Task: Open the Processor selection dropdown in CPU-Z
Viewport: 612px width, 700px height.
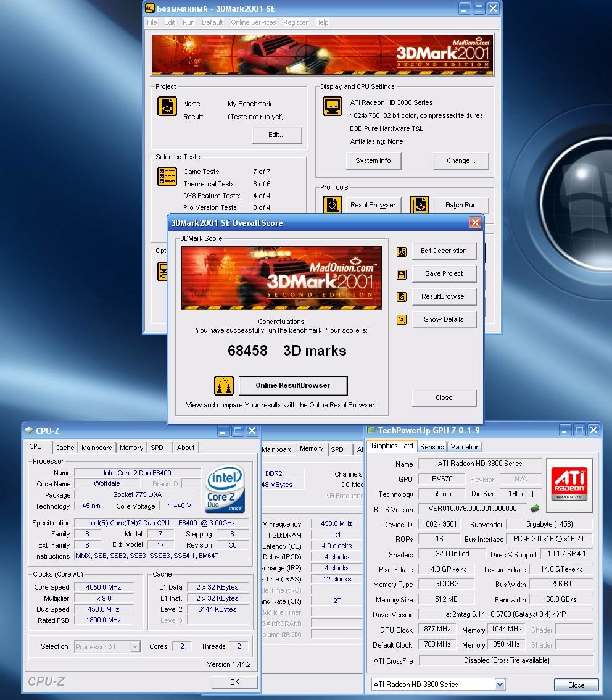Action: pos(135,646)
